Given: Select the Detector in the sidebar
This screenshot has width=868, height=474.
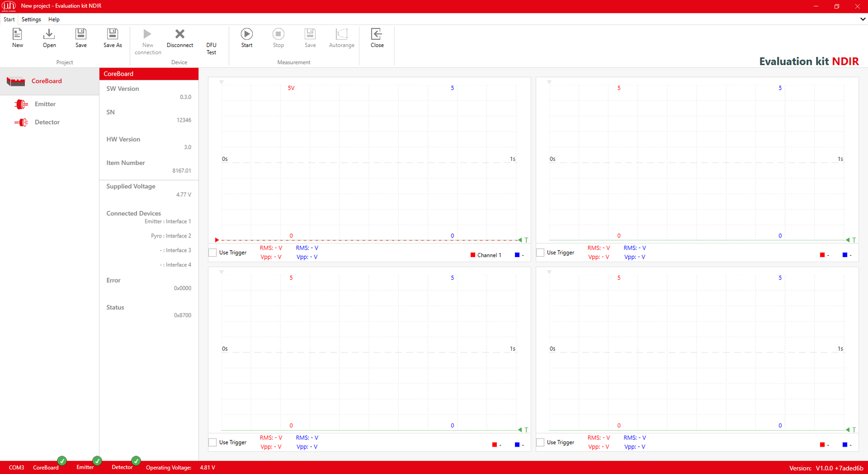Looking at the screenshot, I should (x=47, y=122).
